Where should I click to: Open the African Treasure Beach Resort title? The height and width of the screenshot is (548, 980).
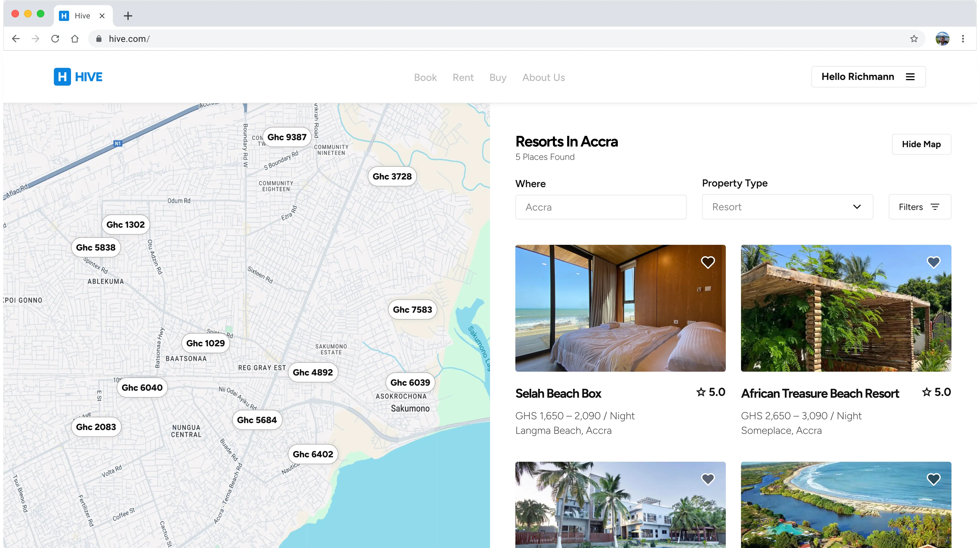click(820, 393)
